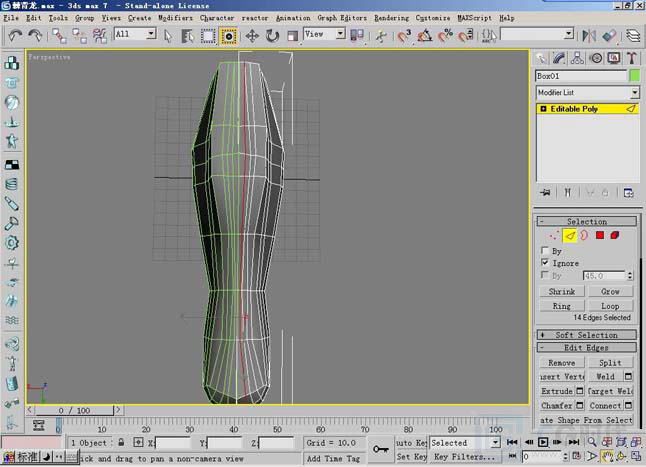The width and height of the screenshot is (646, 467).
Task: Click the Ring selection button
Action: pyautogui.click(x=562, y=306)
